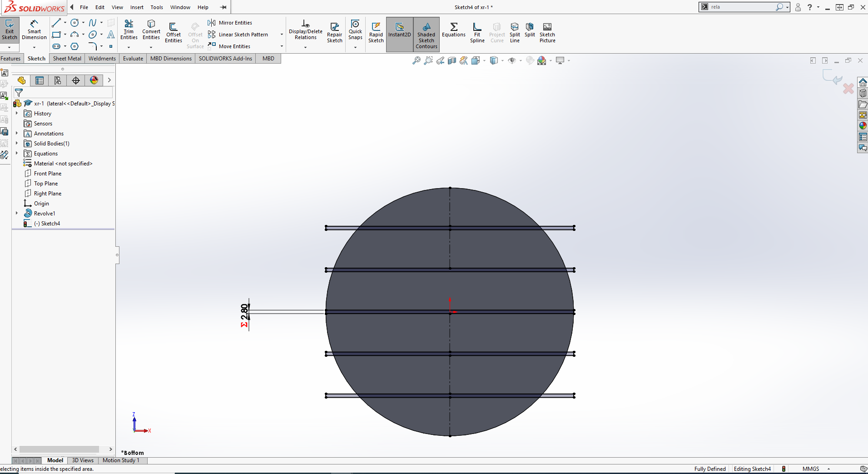
Task: Select the Line sketch tool
Action: point(56,23)
